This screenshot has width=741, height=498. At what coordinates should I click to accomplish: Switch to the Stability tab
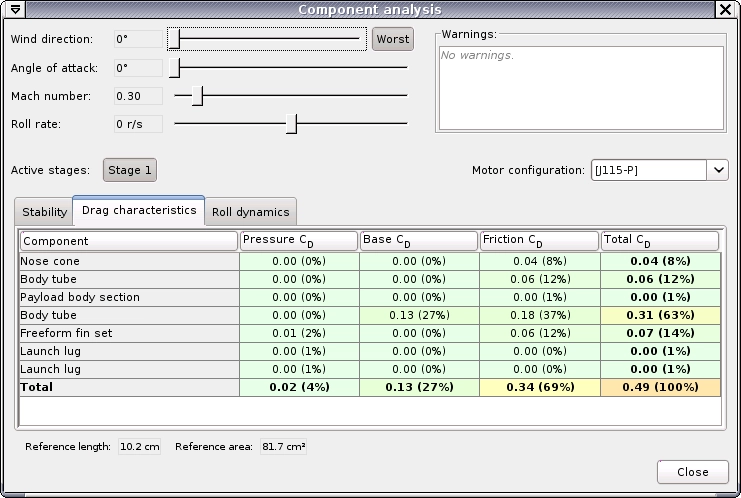point(44,212)
